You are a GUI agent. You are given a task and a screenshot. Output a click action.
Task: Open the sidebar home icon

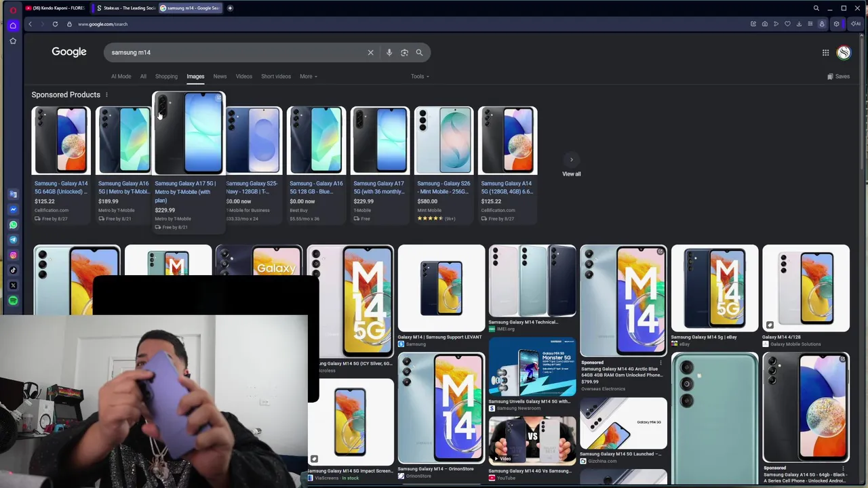click(x=12, y=26)
